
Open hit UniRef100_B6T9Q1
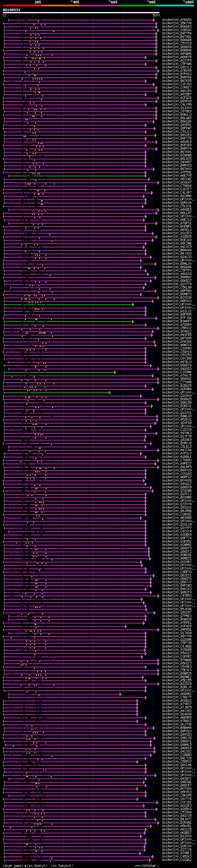(x=177, y=37)
